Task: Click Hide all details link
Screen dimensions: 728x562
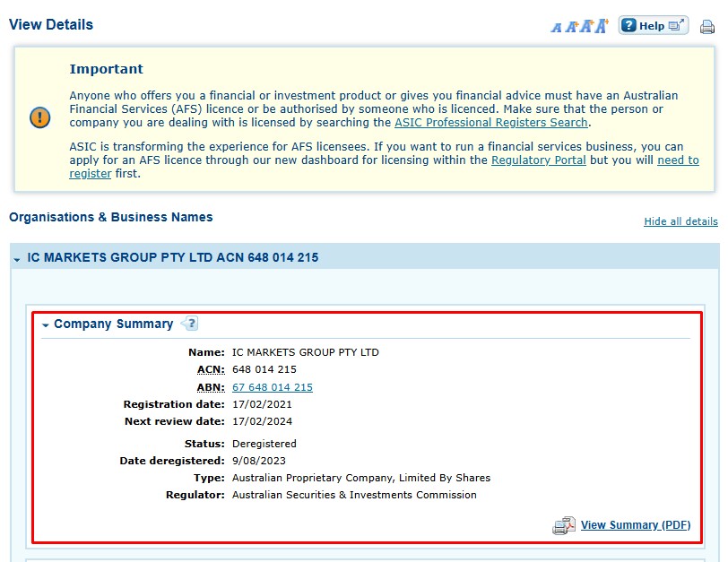Action: pyautogui.click(x=680, y=221)
